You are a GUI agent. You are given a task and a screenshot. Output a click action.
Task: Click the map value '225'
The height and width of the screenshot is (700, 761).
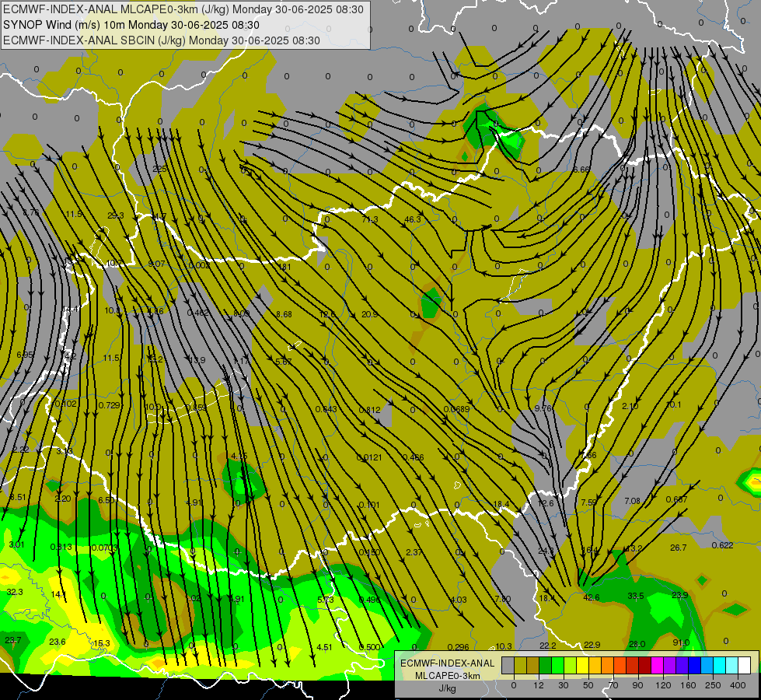159,169
